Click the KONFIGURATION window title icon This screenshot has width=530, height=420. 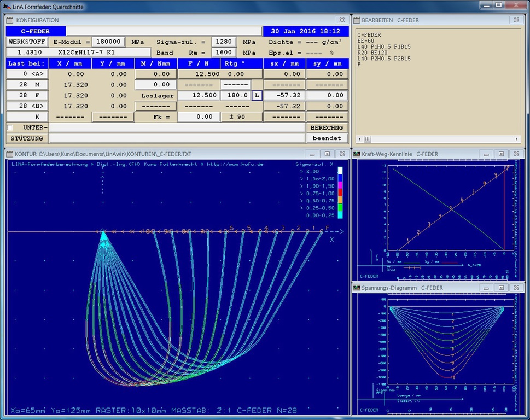pyautogui.click(x=10, y=20)
